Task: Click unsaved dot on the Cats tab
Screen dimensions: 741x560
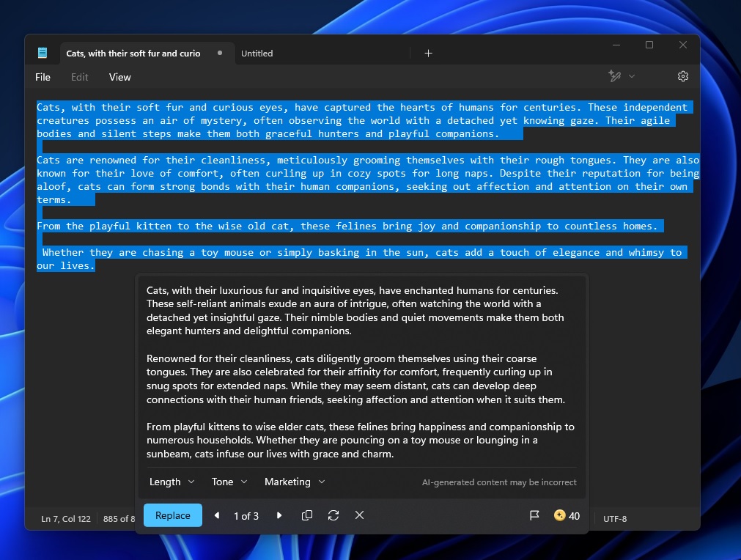Action: tap(220, 53)
